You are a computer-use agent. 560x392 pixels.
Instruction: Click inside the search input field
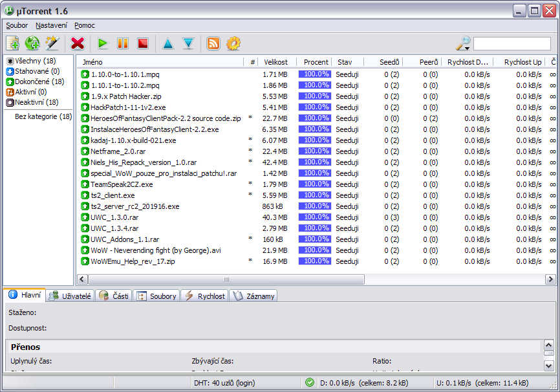512,43
